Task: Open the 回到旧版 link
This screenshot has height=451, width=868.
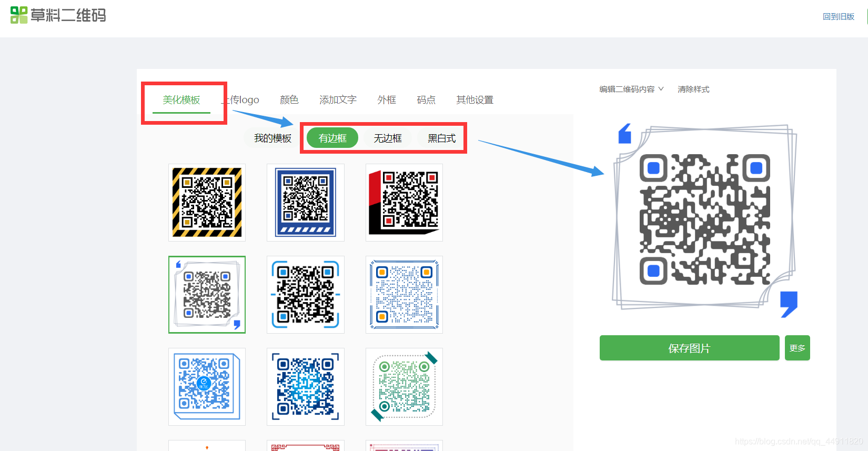Action: click(839, 17)
